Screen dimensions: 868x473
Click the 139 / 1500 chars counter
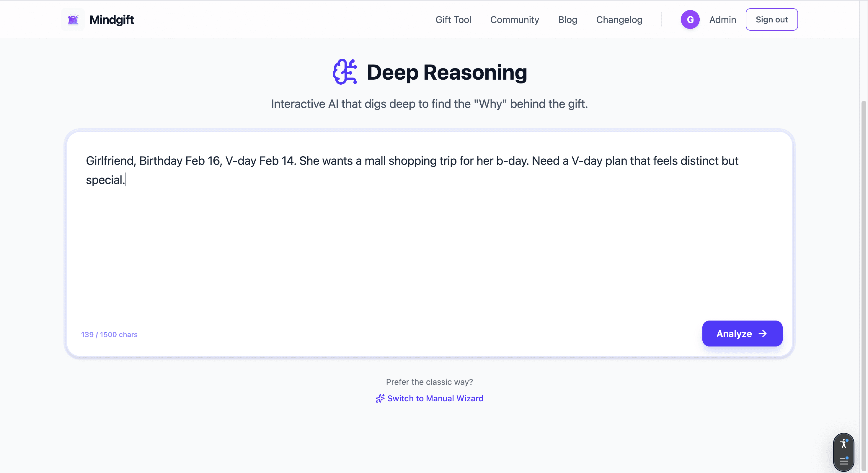(x=109, y=334)
